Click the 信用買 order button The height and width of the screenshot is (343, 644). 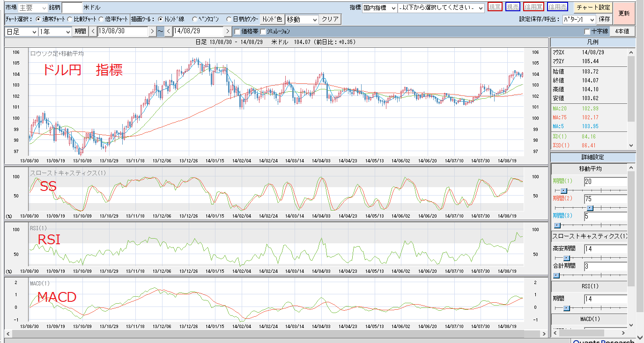pyautogui.click(x=533, y=7)
